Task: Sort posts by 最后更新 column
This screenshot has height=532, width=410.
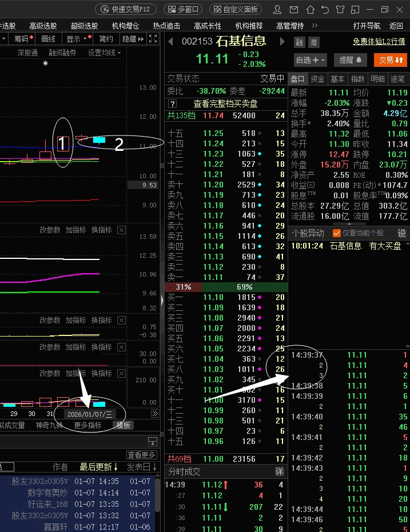Action: (98, 467)
